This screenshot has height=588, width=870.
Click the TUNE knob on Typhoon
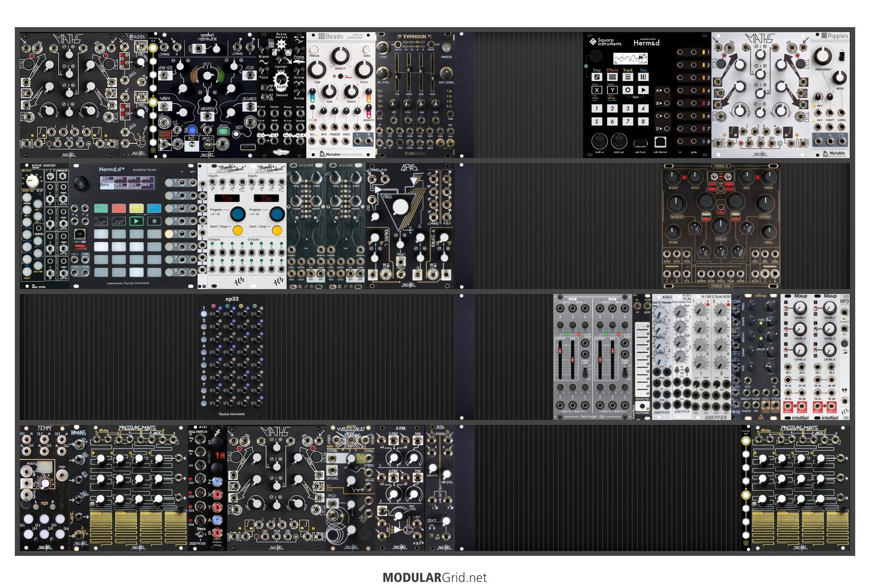(x=383, y=48)
